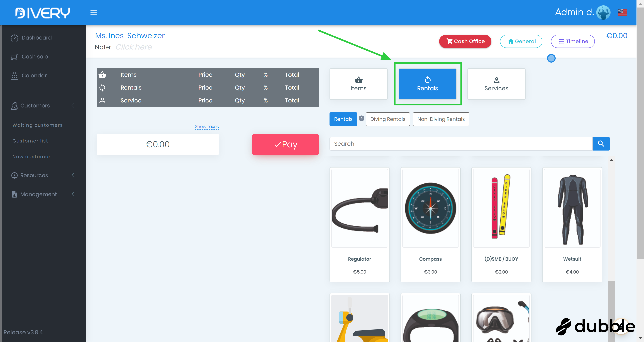Click the DIVERY logo
This screenshot has width=644, height=342.
click(x=43, y=13)
